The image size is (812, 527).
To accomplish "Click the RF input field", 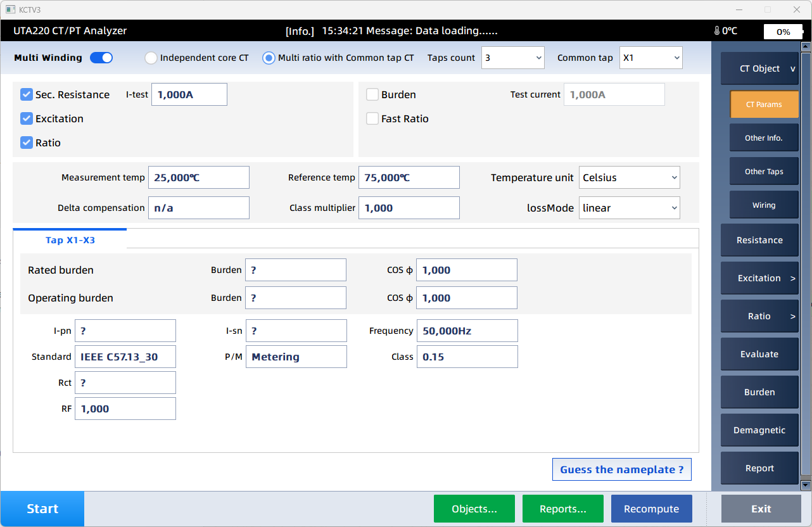I will point(125,409).
